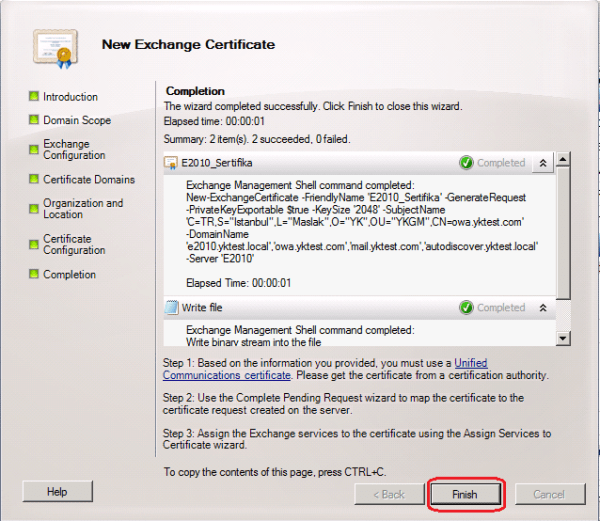Image resolution: width=600 pixels, height=521 pixels.
Task: Click Finish to close the wizard
Action: pos(465,494)
